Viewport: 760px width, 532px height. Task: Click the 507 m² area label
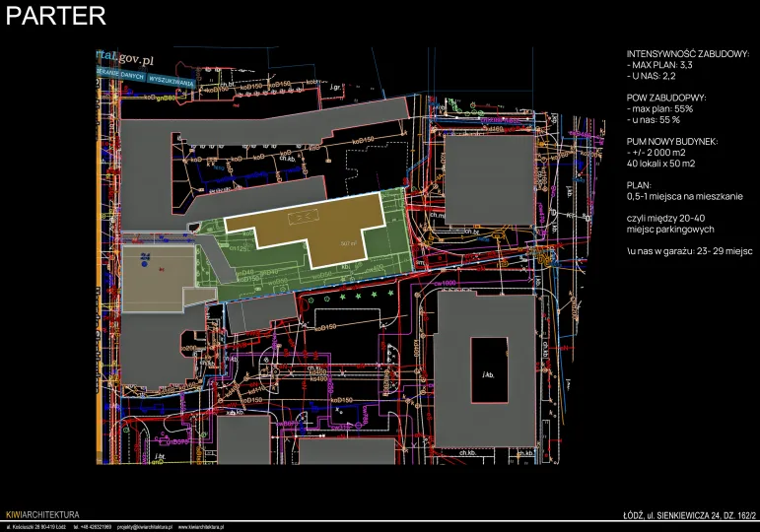(x=347, y=242)
